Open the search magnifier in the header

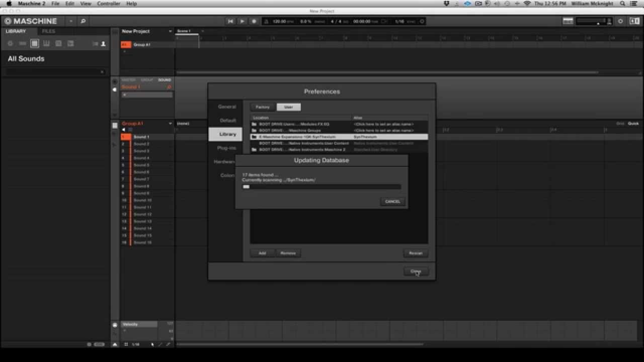point(83,21)
